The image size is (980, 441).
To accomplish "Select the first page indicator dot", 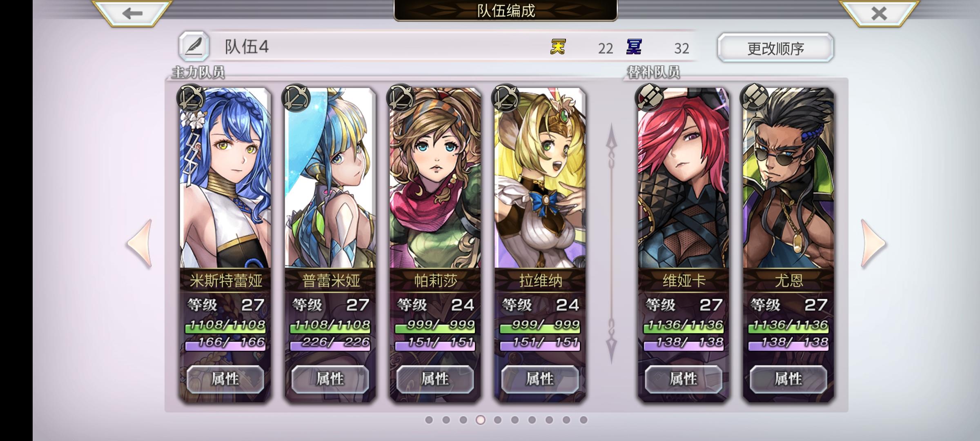I will tap(429, 420).
